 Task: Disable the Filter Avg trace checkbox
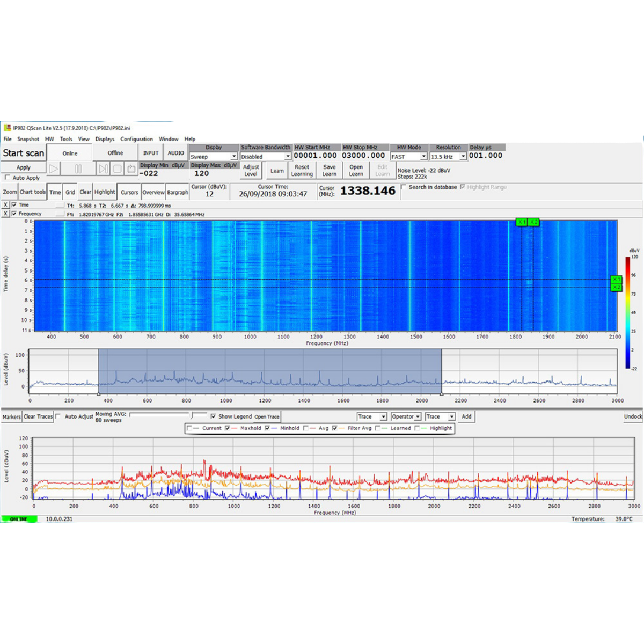click(335, 428)
